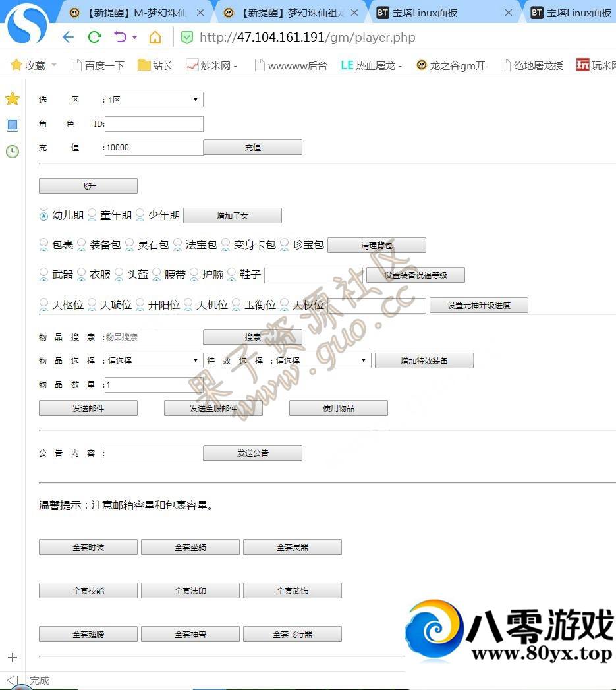This screenshot has width=616, height=690.
Task: Click the sidebar collapse arrow in status bar
Action: coord(13,680)
